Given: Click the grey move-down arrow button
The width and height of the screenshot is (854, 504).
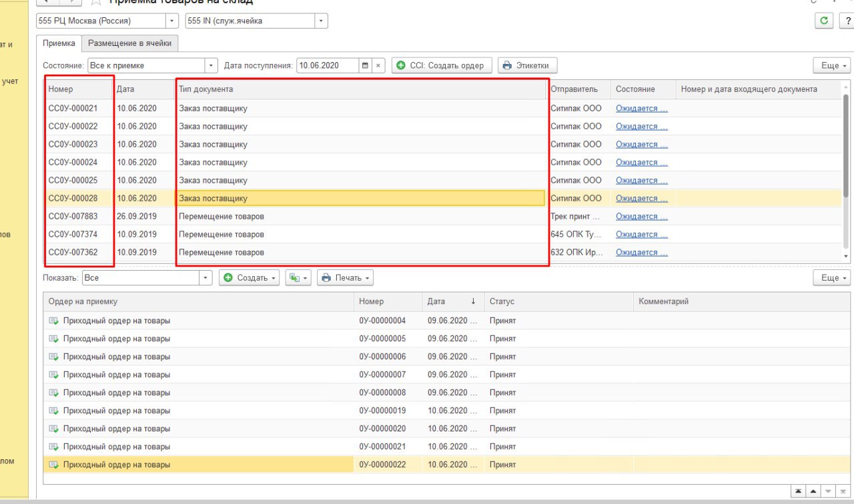Looking at the screenshot, I should pos(827,491).
